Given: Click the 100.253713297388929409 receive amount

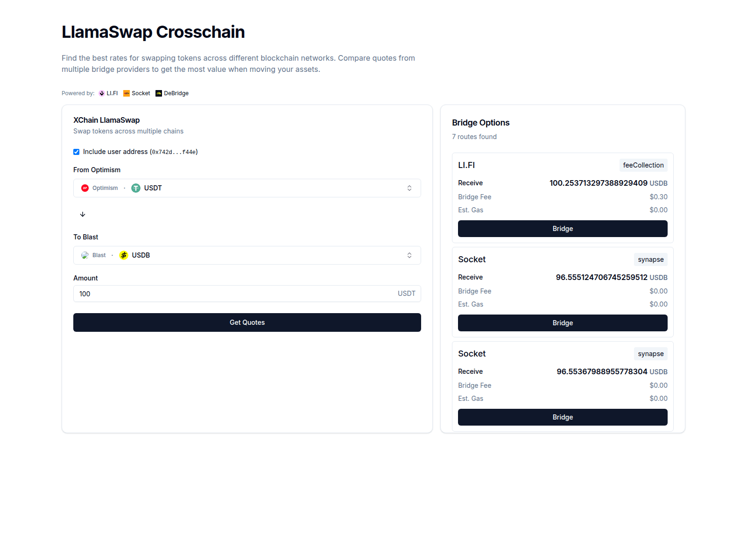Looking at the screenshot, I should click(x=599, y=183).
